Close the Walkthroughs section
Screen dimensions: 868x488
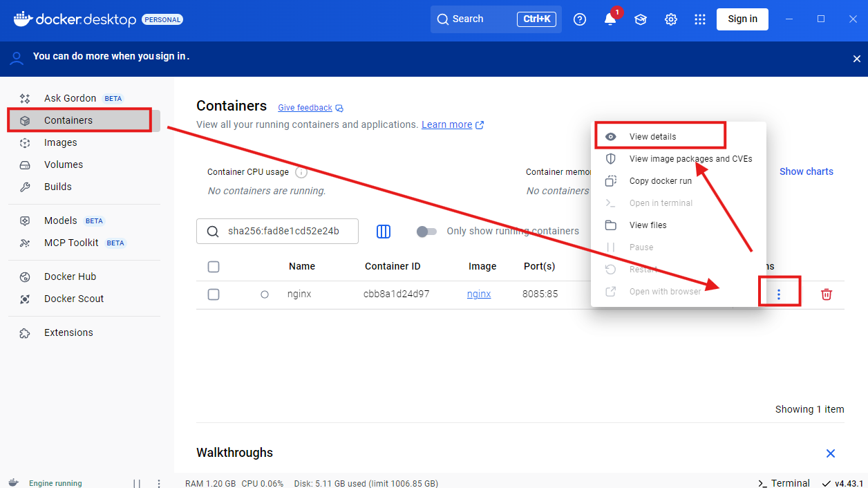831,453
